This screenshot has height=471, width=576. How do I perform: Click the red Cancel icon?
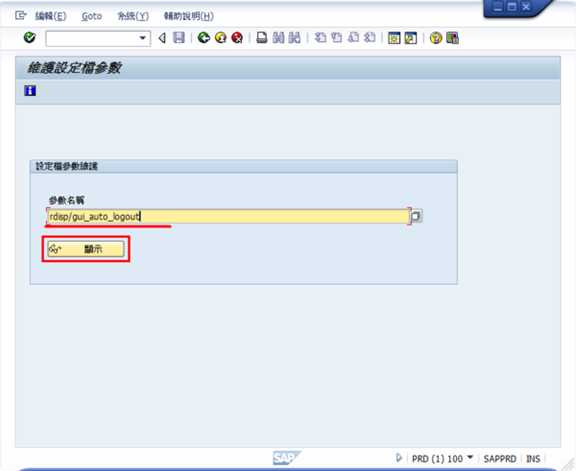point(237,38)
